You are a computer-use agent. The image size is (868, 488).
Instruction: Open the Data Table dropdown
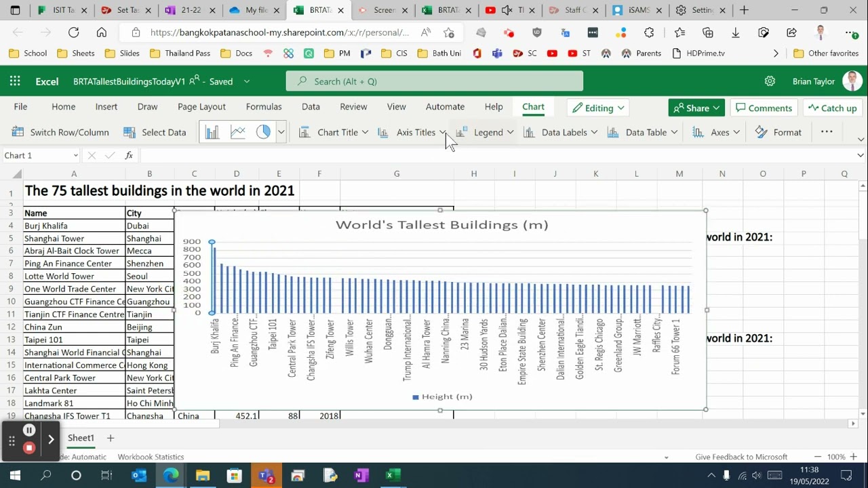coord(642,132)
